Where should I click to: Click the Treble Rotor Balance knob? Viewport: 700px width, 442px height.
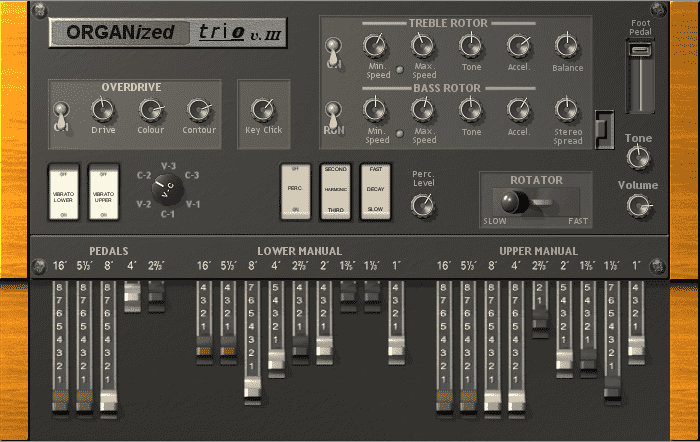coord(567,46)
